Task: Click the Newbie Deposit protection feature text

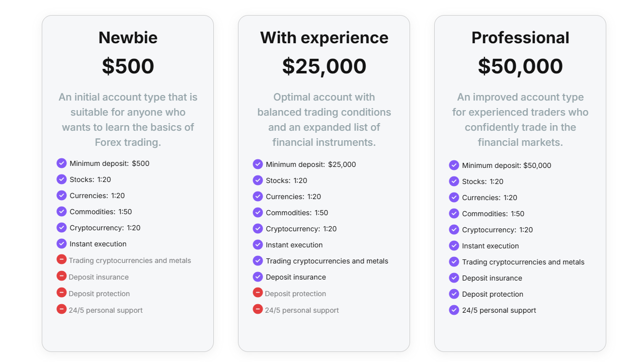Action: pos(99,294)
